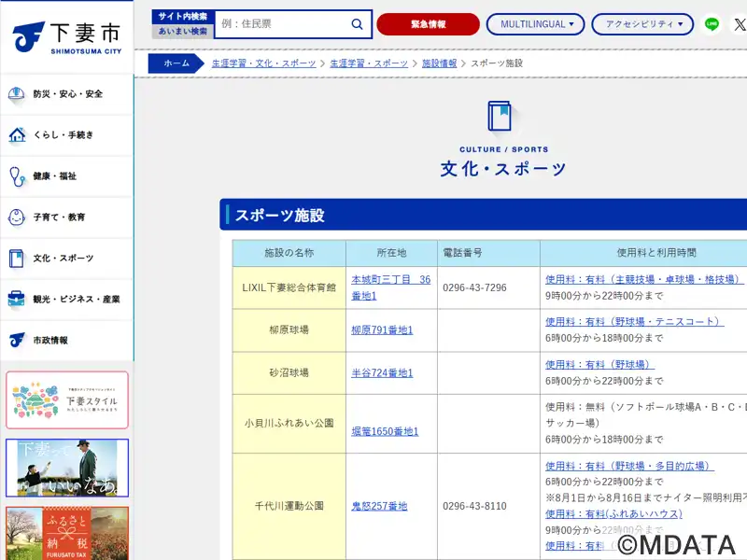
Task: Select サイト内検索 search mode
Action: pos(183,17)
